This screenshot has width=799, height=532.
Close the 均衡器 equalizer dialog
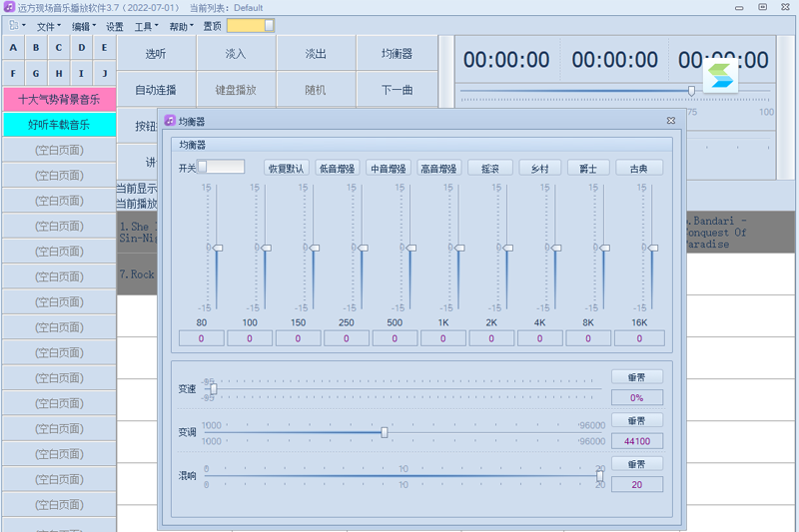coord(671,121)
